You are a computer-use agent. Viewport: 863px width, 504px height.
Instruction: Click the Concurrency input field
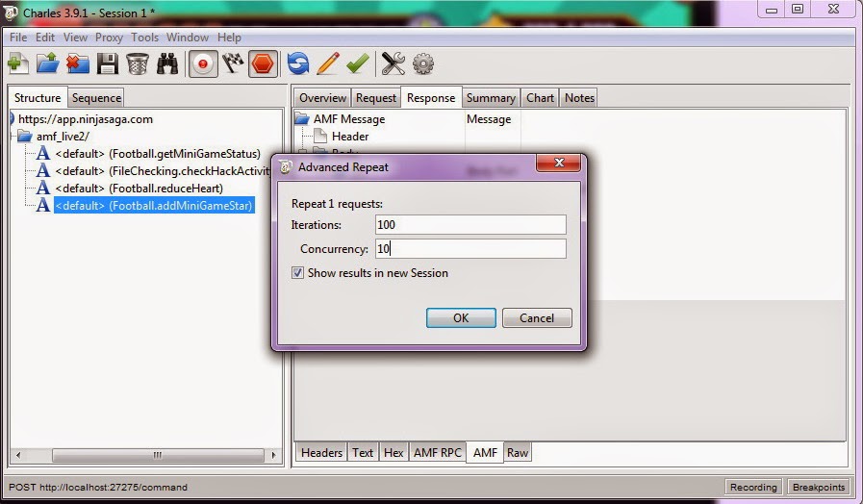click(x=470, y=249)
